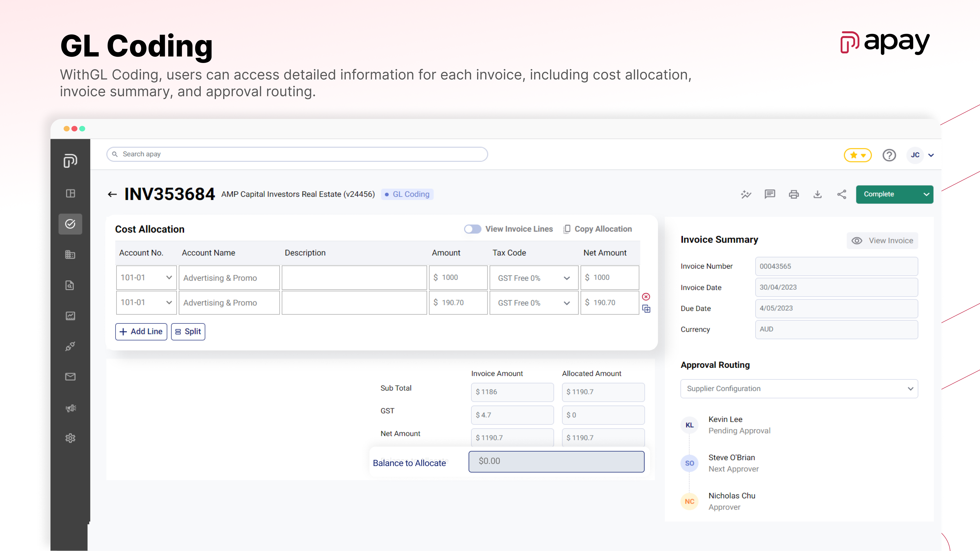Open the comments icon

coord(770,194)
